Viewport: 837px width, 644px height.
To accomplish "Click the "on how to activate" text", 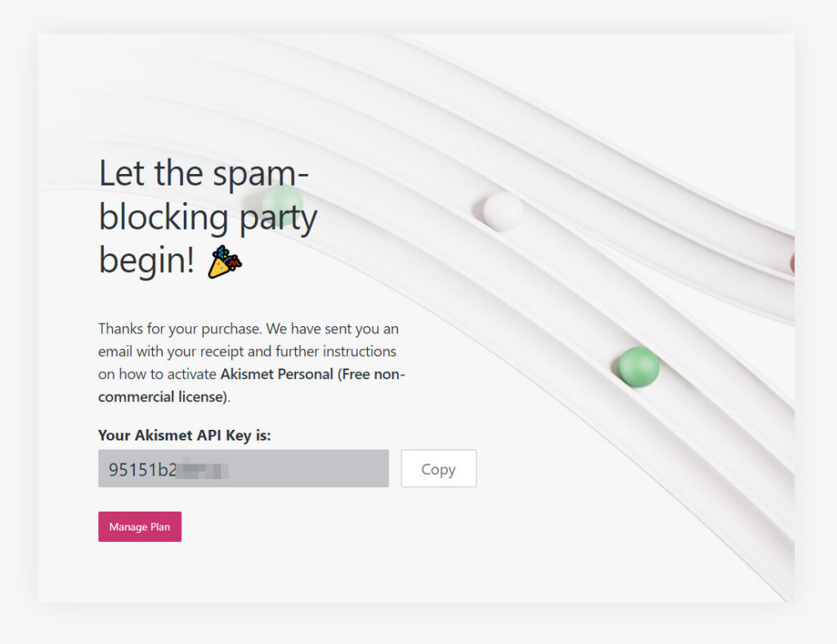I will point(158,374).
